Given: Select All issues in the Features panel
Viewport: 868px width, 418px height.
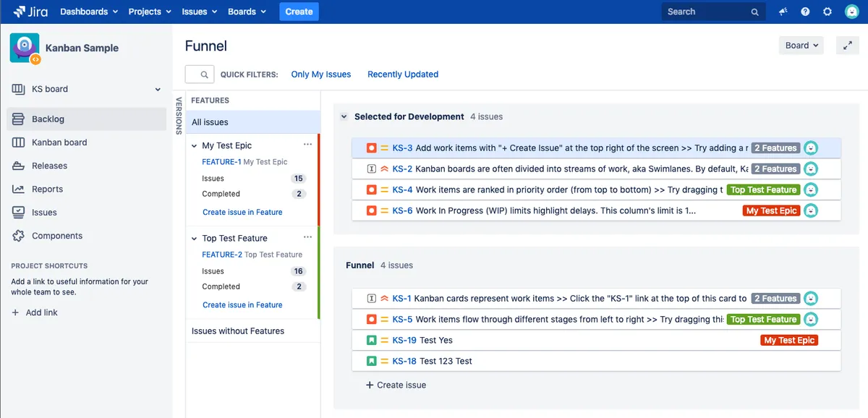Looking at the screenshot, I should pos(252,122).
